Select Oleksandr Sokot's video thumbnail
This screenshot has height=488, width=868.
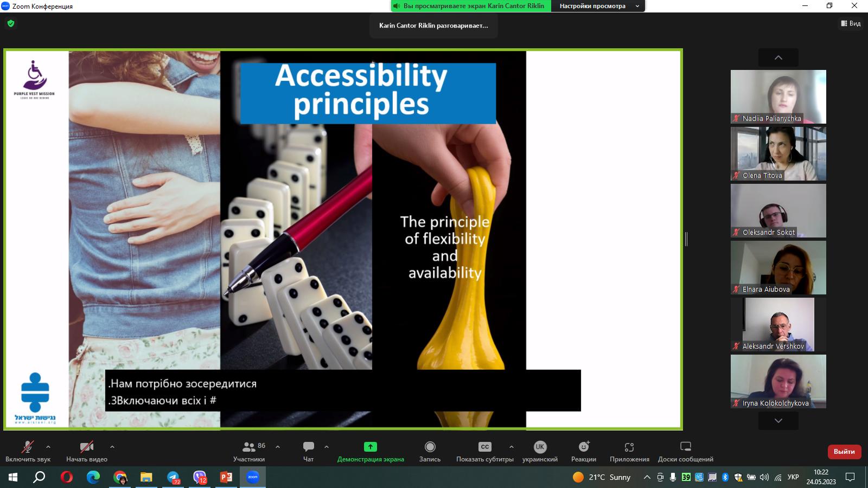778,210
